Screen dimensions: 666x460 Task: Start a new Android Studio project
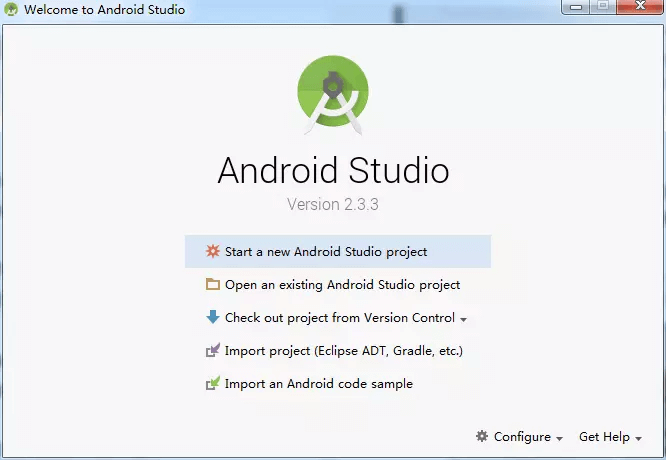pos(338,251)
